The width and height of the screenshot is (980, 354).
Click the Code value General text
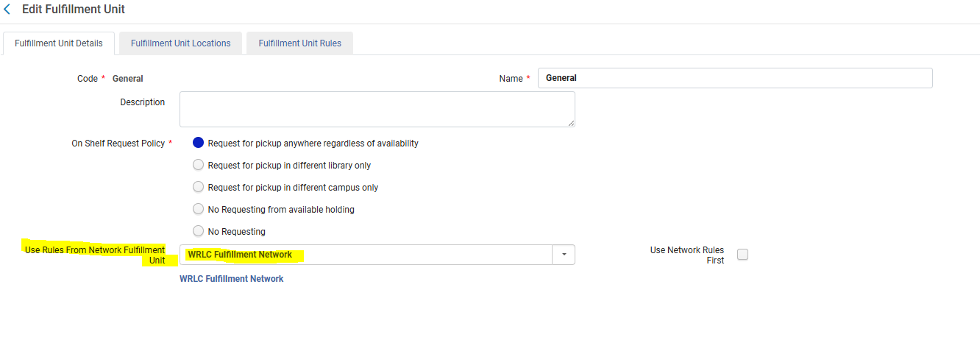click(128, 79)
